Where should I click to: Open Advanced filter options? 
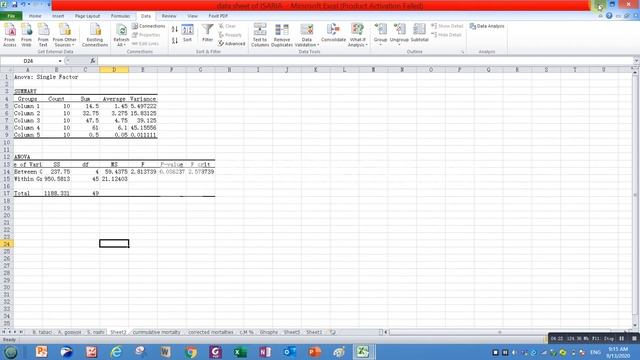pos(232,44)
